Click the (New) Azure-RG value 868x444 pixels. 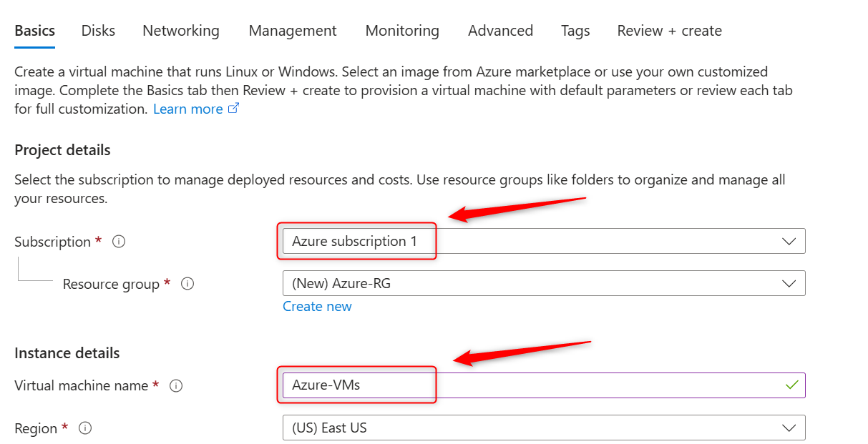pos(341,283)
